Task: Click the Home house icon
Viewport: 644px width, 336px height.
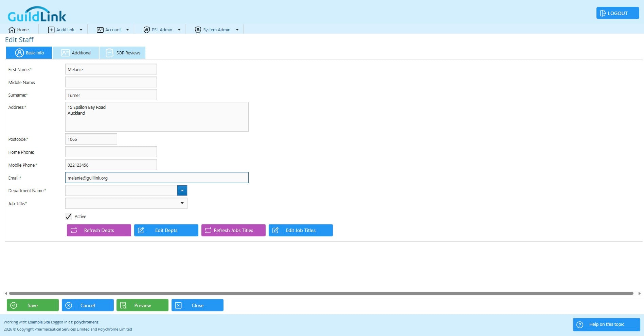Action: 12,30
